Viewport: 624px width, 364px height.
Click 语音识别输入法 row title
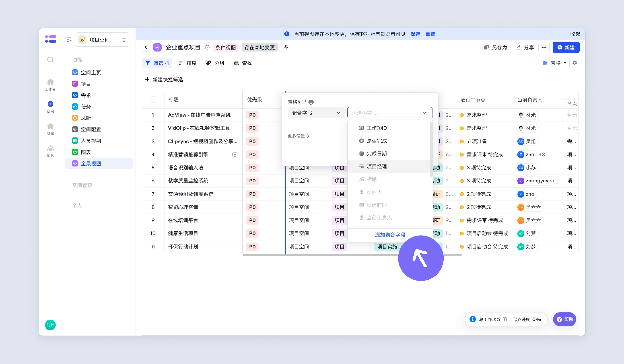click(186, 168)
